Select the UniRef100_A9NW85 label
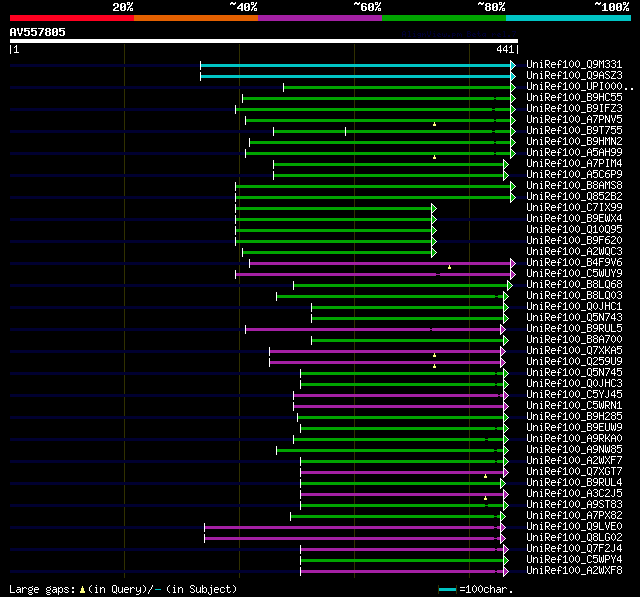The width and height of the screenshot is (640, 597). [574, 450]
